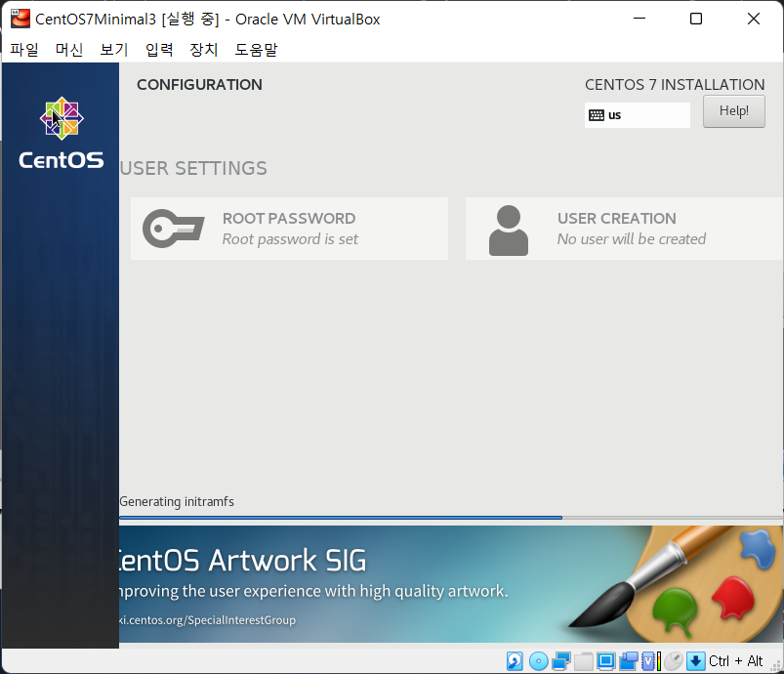Click the SpecialInterestGroup wiki URL text
Viewport: 784px width, 674px height.
(208, 620)
